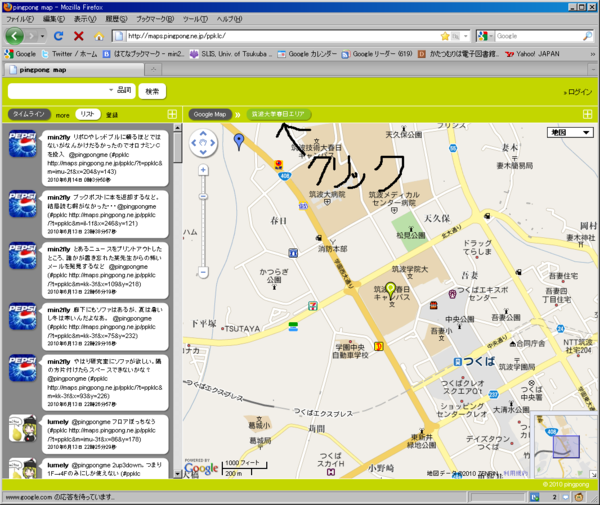Bookmark the page with the star icon
This screenshot has width=600, height=505.
(x=445, y=36)
